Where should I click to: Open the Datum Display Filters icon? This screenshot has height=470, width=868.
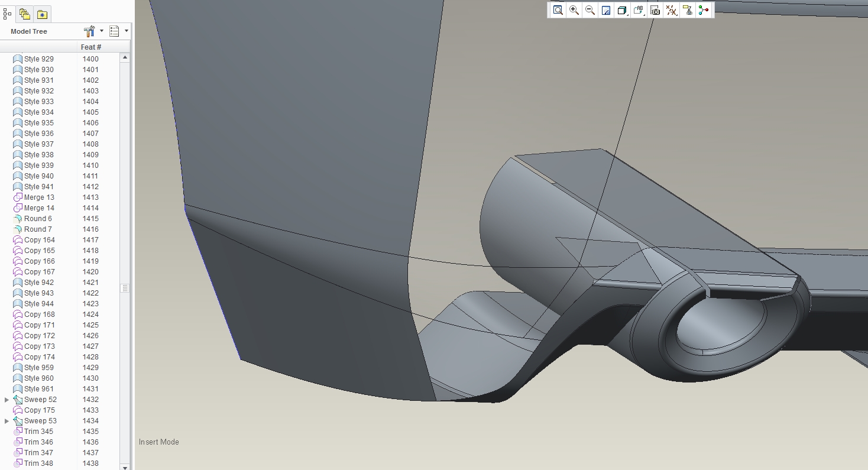pyautogui.click(x=671, y=10)
